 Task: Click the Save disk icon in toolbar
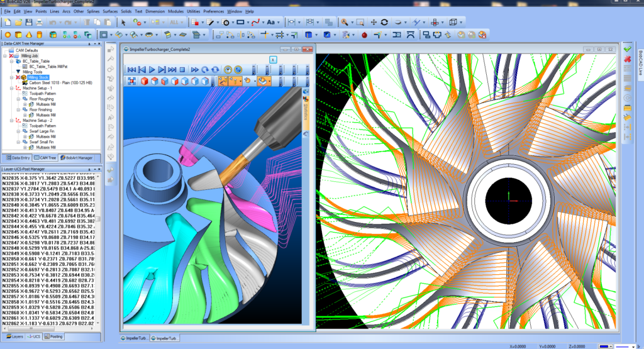tap(28, 22)
